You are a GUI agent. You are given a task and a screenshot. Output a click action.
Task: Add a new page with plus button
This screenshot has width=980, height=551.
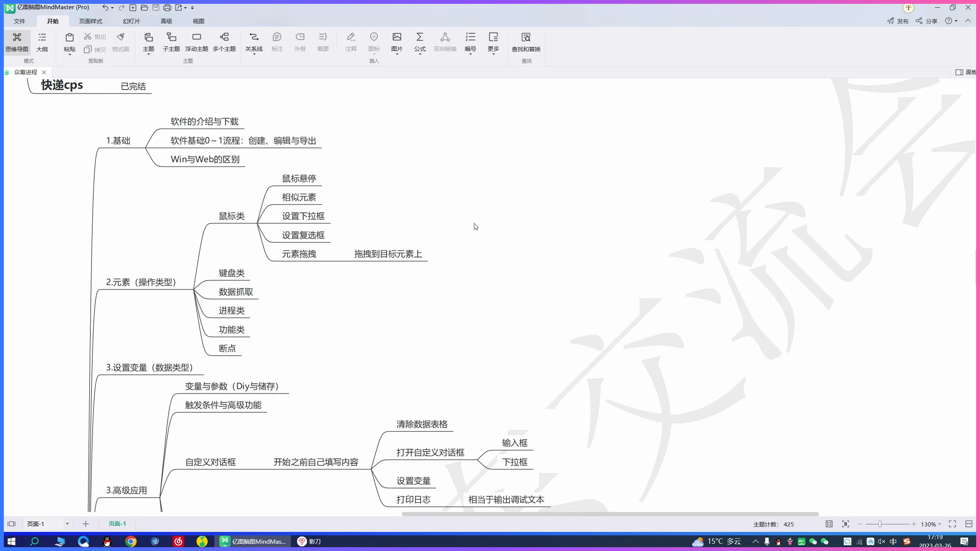(86, 524)
